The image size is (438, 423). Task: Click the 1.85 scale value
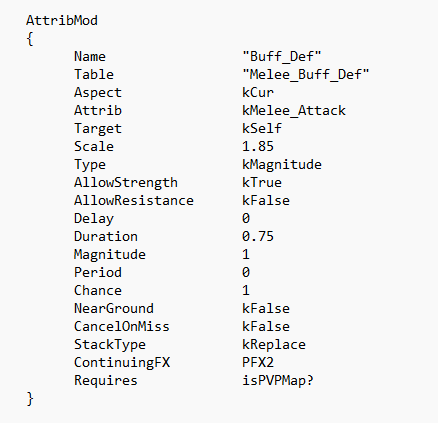(x=258, y=146)
